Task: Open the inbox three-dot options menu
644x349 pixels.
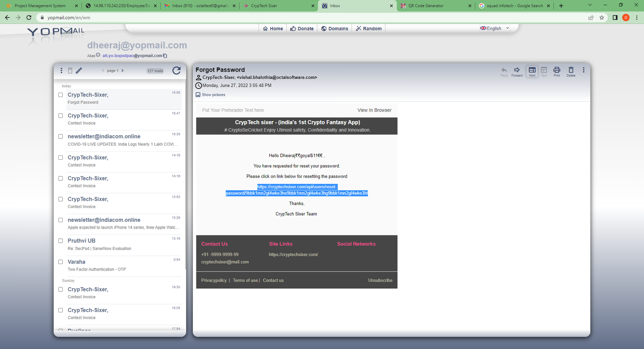Action: [x=61, y=70]
